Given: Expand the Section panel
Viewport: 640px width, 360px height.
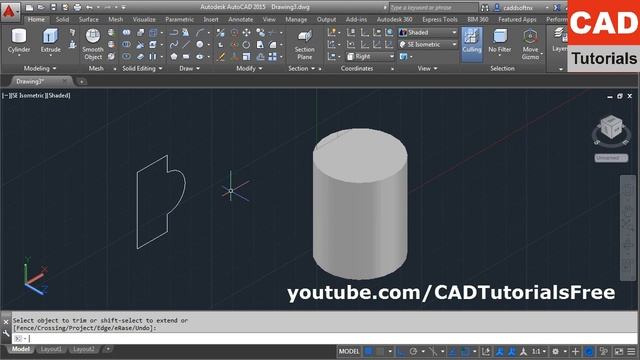Looking at the screenshot, I should 302,68.
